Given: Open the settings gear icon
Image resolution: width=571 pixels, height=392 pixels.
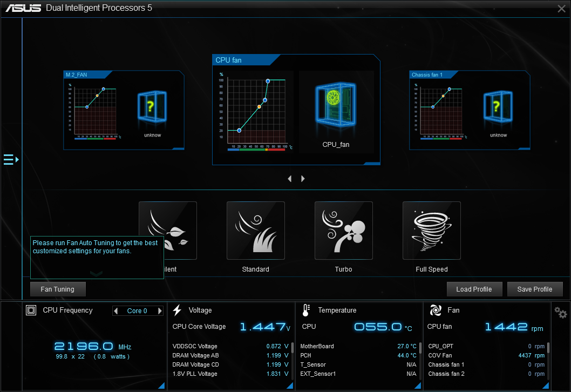Looking at the screenshot, I should [560, 312].
